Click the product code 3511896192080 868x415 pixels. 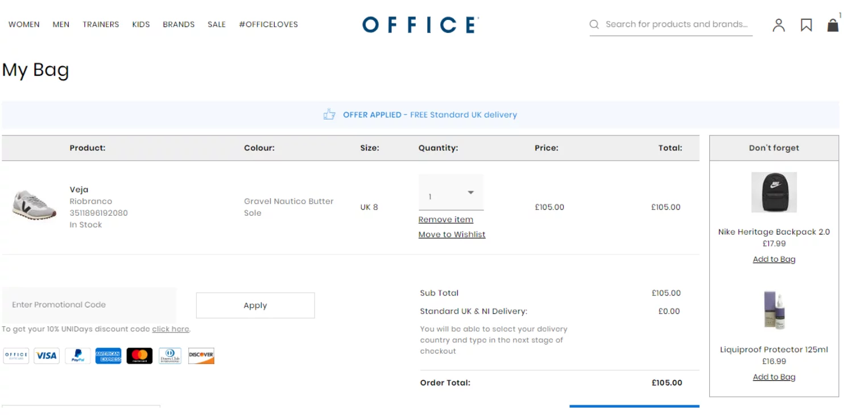tap(99, 213)
